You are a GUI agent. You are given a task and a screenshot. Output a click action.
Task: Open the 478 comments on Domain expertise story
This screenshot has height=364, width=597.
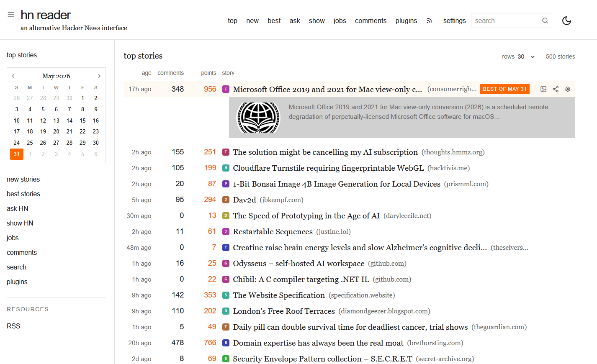178,343
